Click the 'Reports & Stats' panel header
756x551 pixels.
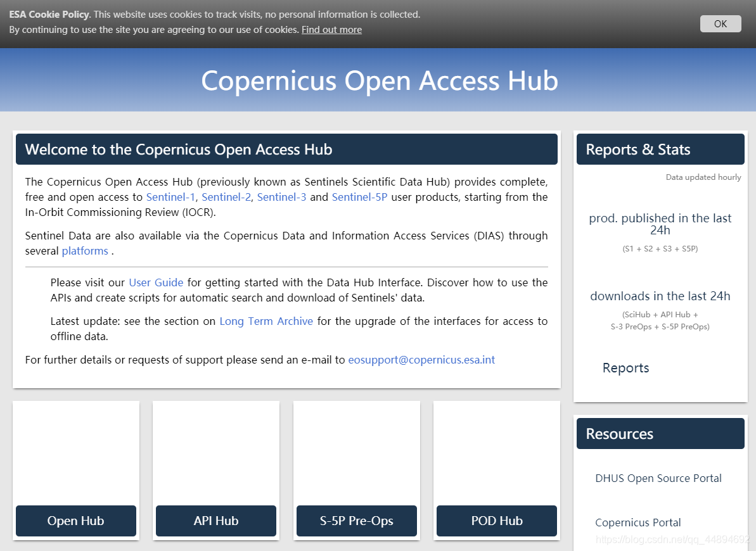(660, 149)
